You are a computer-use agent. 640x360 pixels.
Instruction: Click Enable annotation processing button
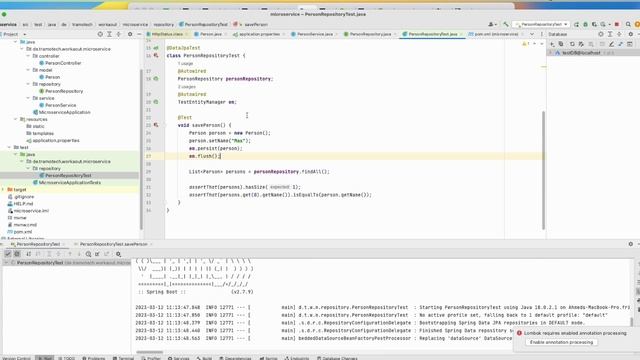[x=561, y=342]
